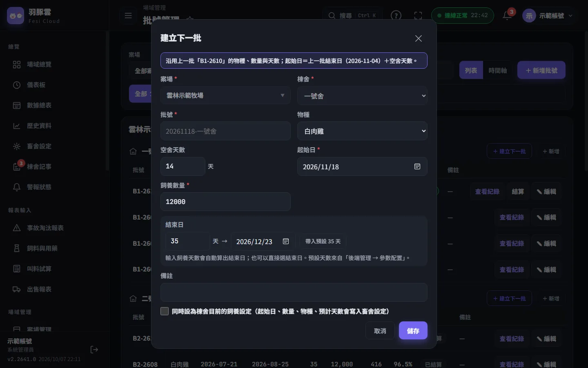Click 結算 for first batch row
Viewport: 588px width, 368px height.
[518, 191]
